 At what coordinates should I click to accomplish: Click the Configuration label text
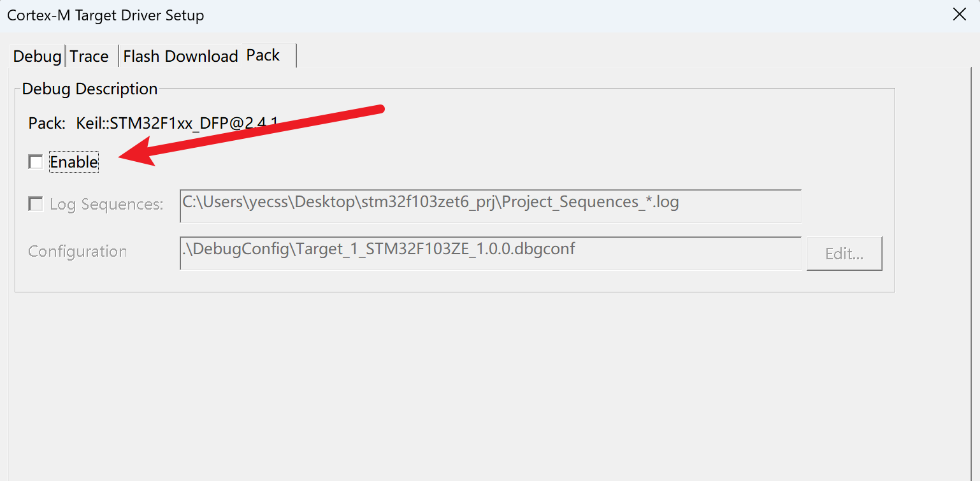[x=77, y=252]
